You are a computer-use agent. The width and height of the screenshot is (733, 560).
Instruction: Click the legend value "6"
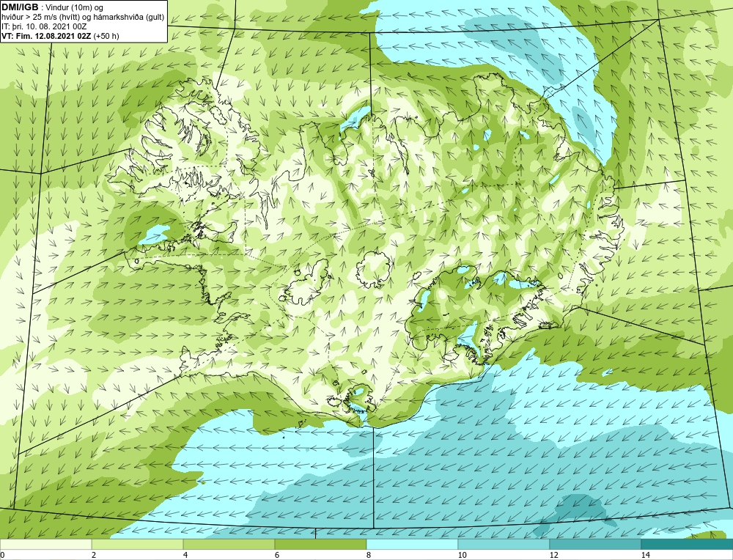pyautogui.click(x=277, y=555)
